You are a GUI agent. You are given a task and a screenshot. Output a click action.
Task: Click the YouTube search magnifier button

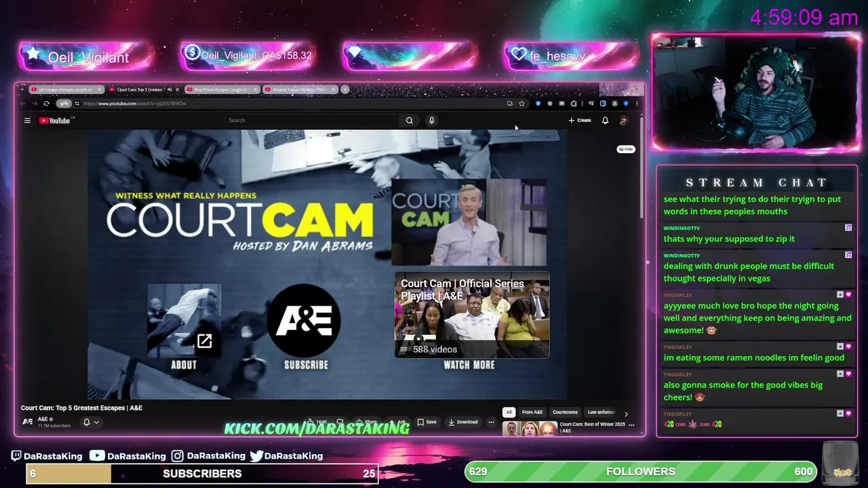(410, 120)
